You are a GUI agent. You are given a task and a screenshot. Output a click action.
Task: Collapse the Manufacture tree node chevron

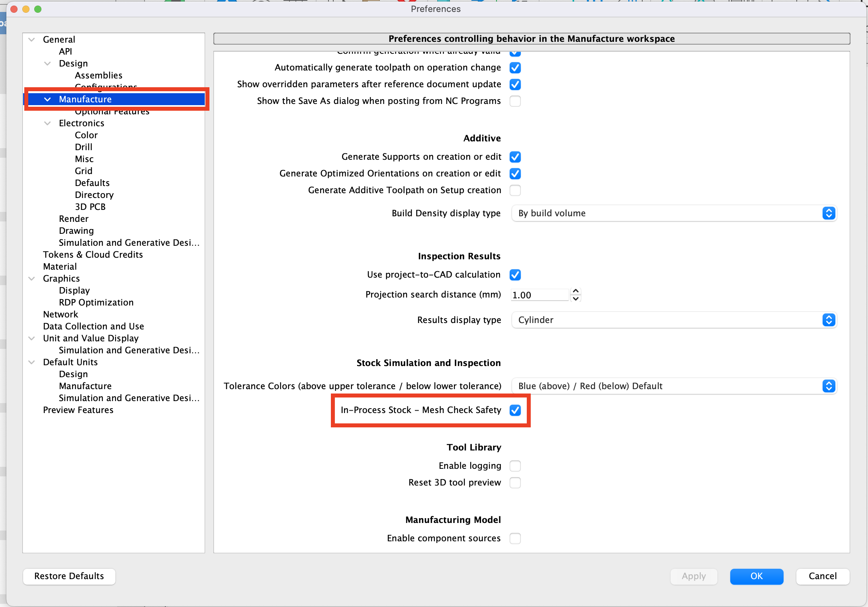[47, 99]
